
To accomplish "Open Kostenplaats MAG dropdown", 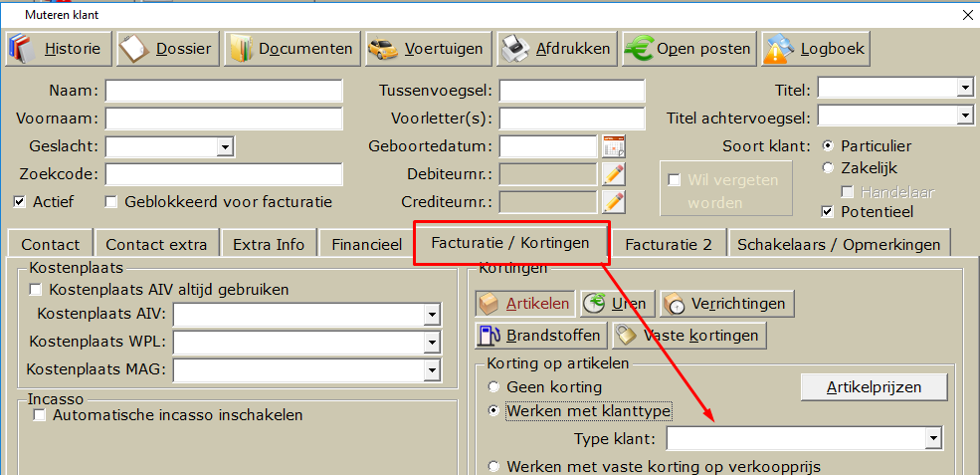I will point(431,369).
